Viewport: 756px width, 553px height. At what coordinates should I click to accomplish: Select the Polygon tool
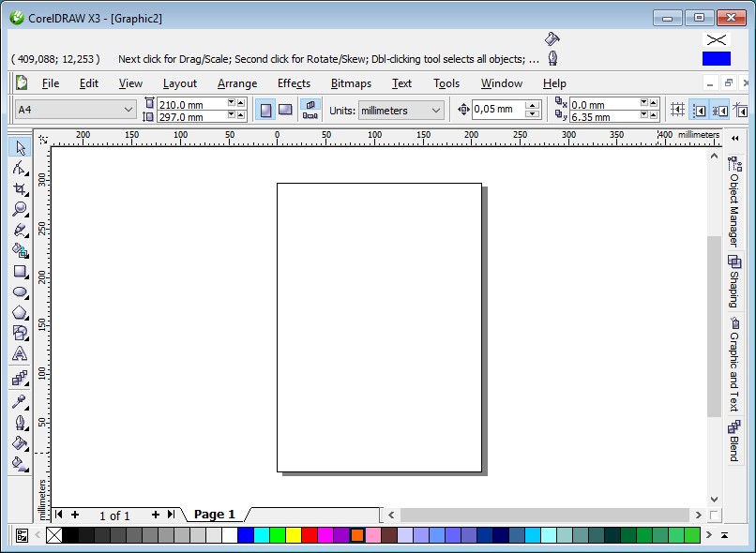20,313
